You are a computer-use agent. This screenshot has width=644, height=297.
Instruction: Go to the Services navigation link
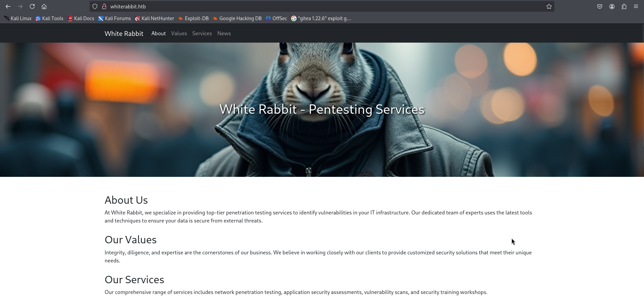[x=202, y=34]
